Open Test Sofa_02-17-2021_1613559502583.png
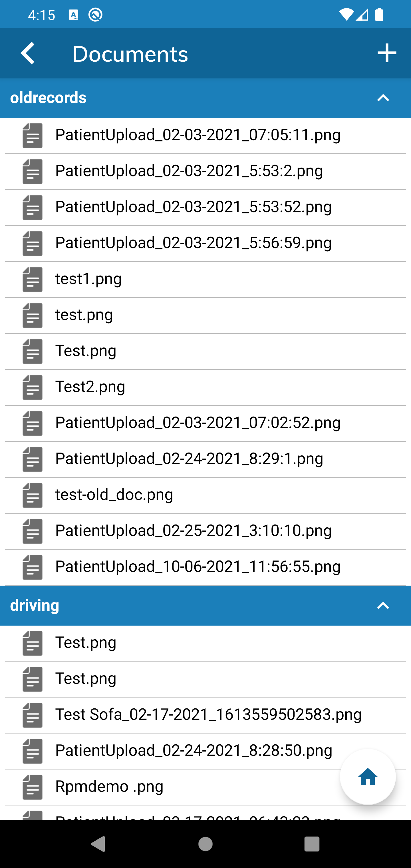This screenshot has width=411, height=868. click(205, 715)
